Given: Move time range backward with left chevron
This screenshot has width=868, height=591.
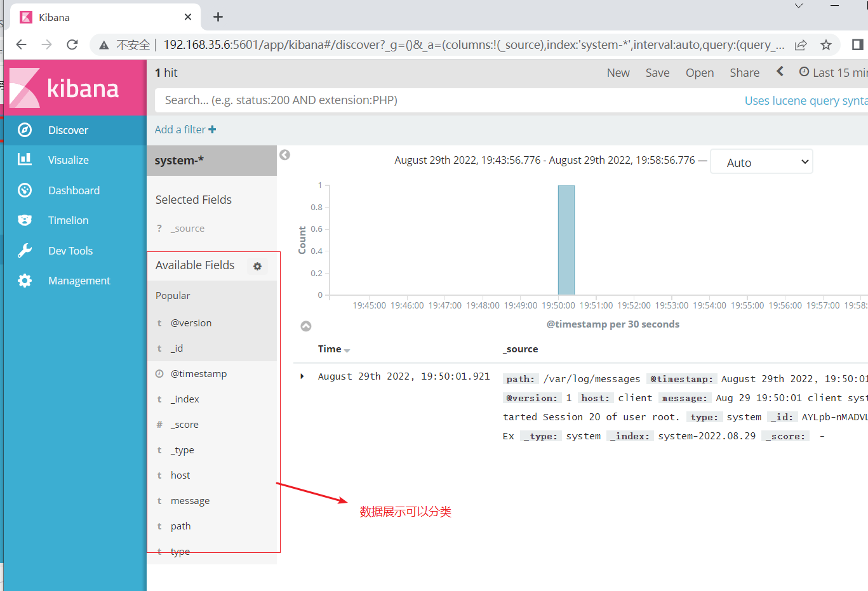Looking at the screenshot, I should click(780, 72).
